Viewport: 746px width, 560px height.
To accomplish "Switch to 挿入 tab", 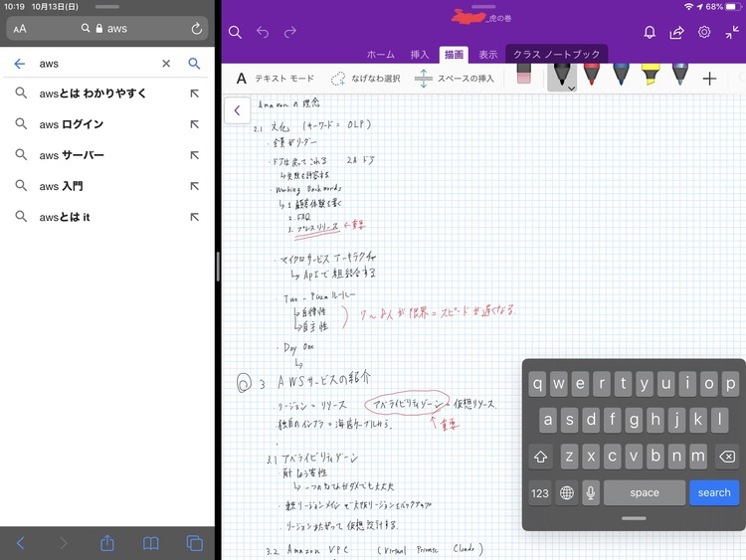I will [420, 55].
